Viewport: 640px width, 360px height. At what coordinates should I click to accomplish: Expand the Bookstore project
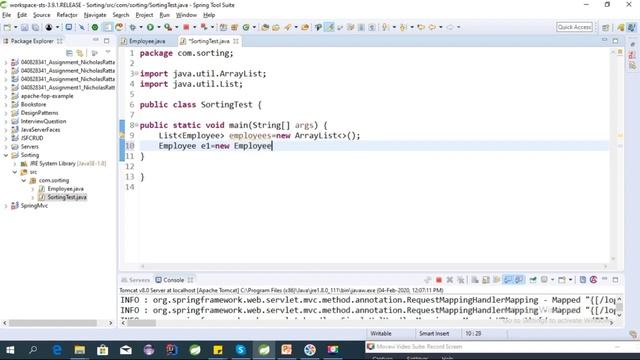pyautogui.click(x=6, y=104)
